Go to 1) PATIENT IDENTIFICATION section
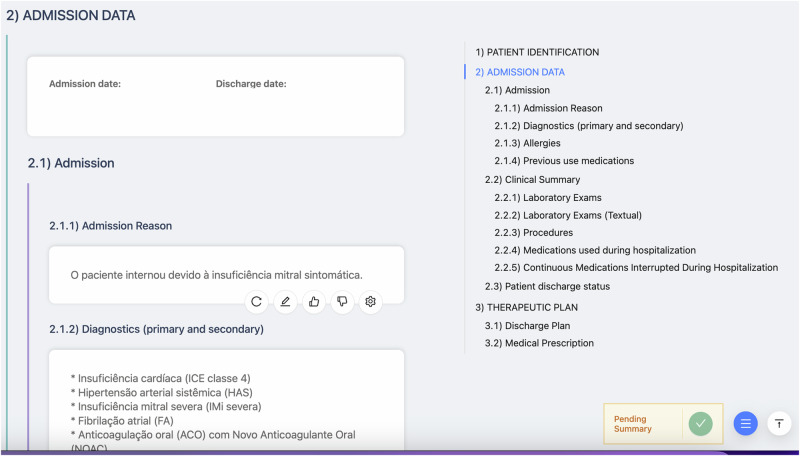 pyautogui.click(x=537, y=52)
